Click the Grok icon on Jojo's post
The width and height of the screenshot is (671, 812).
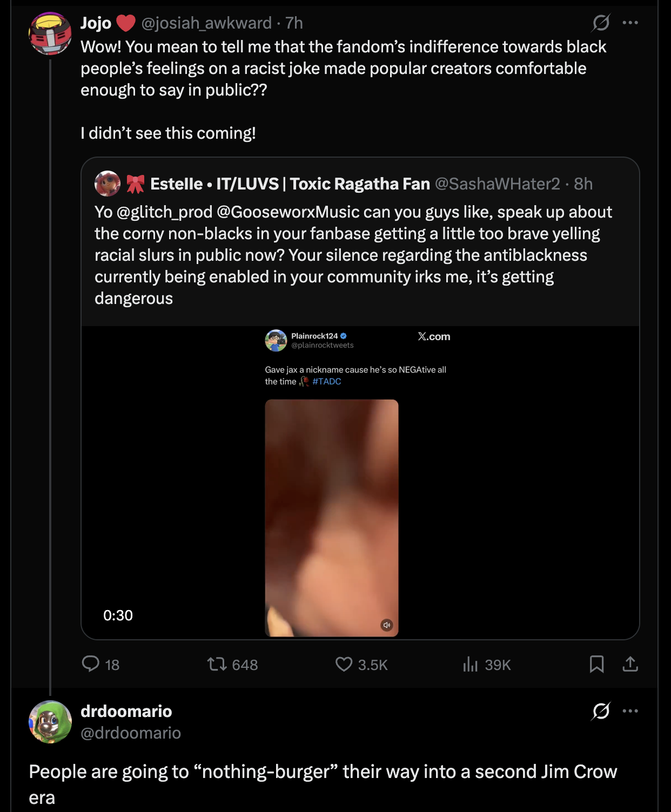coord(601,23)
